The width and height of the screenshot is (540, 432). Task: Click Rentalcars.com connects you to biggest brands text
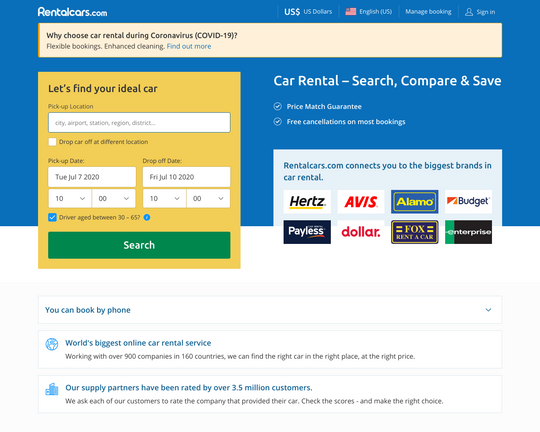tap(387, 171)
